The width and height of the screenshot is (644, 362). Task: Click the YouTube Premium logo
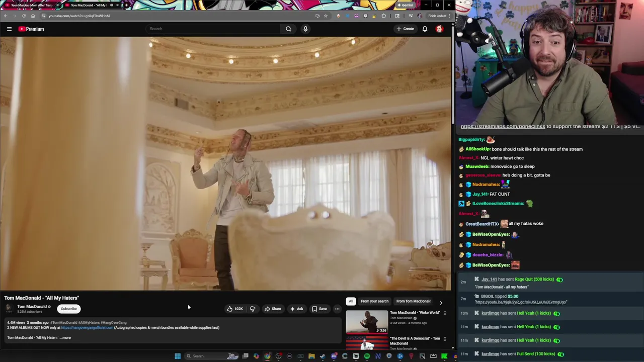[x=31, y=29]
